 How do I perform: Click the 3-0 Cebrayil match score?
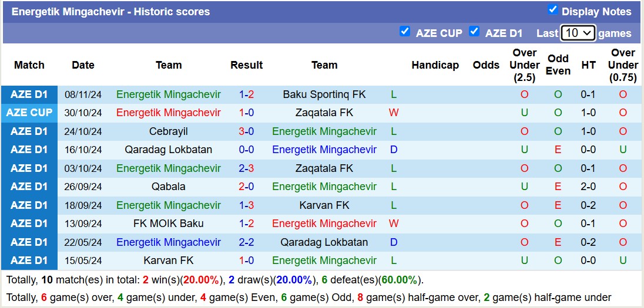tap(246, 131)
